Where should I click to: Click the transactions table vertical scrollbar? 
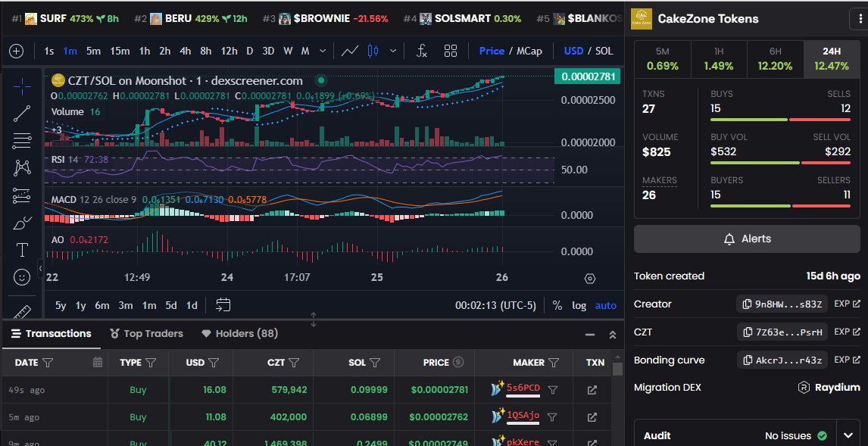coord(618,369)
